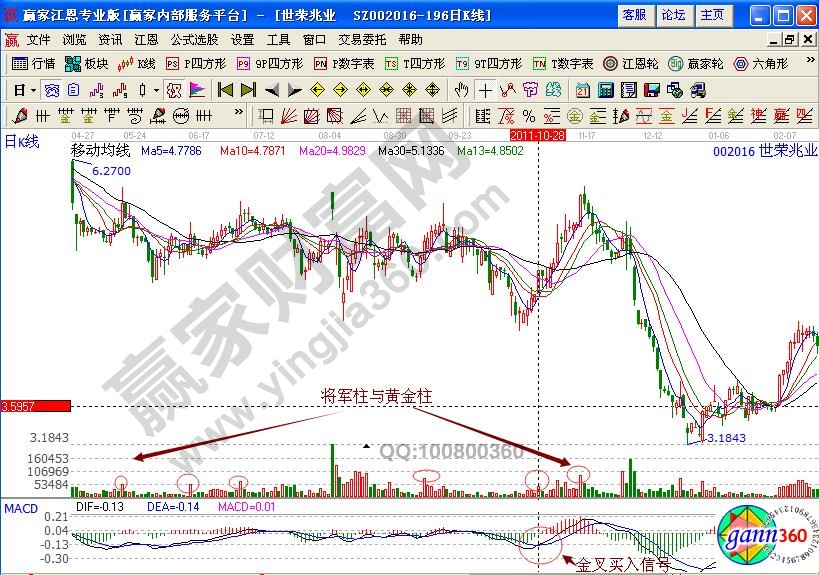Select the flag marker icon
The image size is (819, 575).
pos(197,90)
